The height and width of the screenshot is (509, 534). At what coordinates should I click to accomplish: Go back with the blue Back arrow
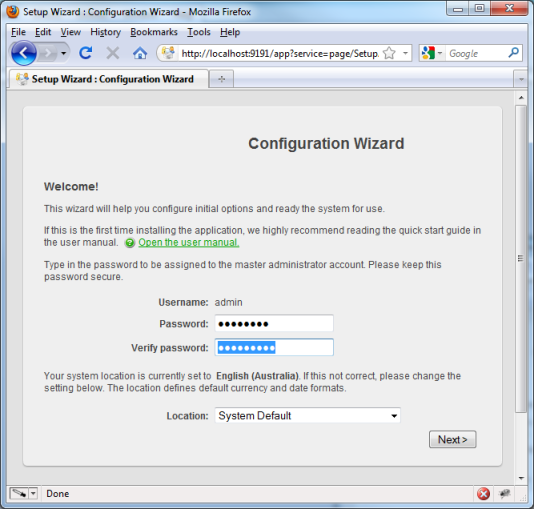coord(23,53)
